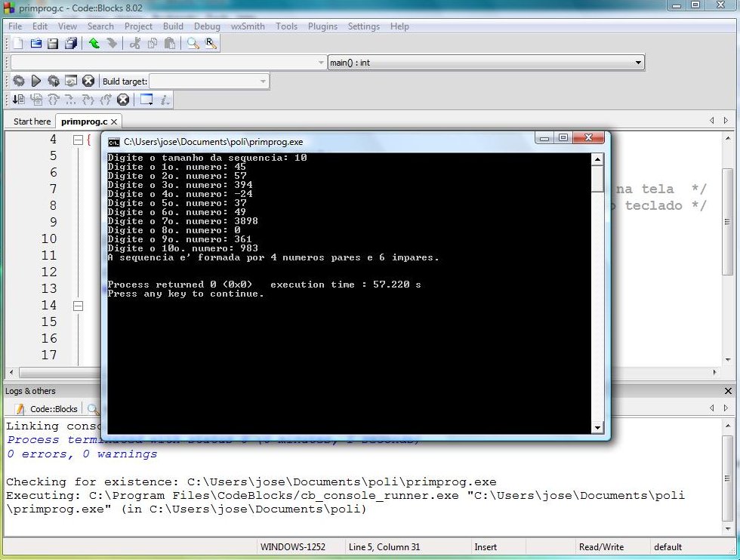Click the green Undo arrow icon
Screen dimensions: 740x560
point(94,44)
